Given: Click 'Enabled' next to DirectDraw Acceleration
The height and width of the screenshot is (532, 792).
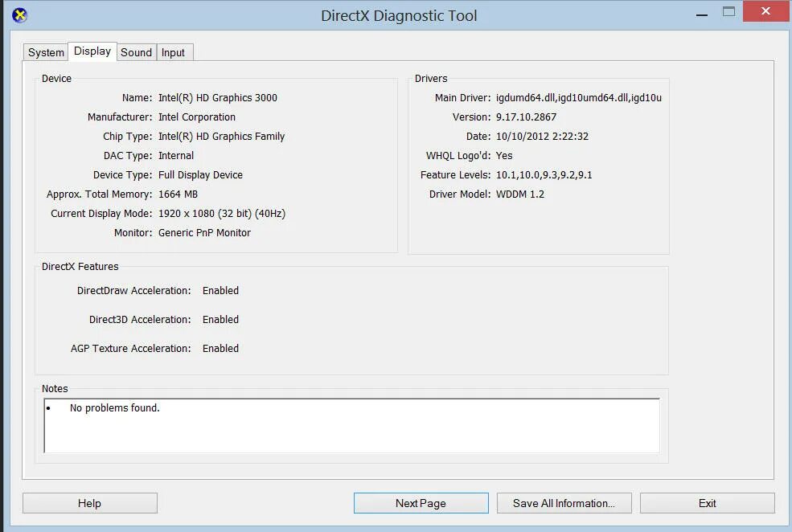Looking at the screenshot, I should point(221,291).
